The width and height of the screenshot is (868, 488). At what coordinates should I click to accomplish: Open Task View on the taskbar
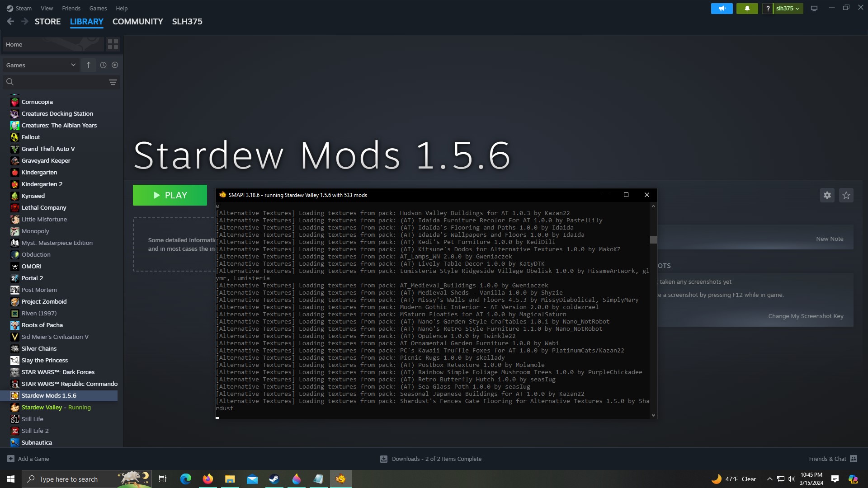pyautogui.click(x=163, y=479)
